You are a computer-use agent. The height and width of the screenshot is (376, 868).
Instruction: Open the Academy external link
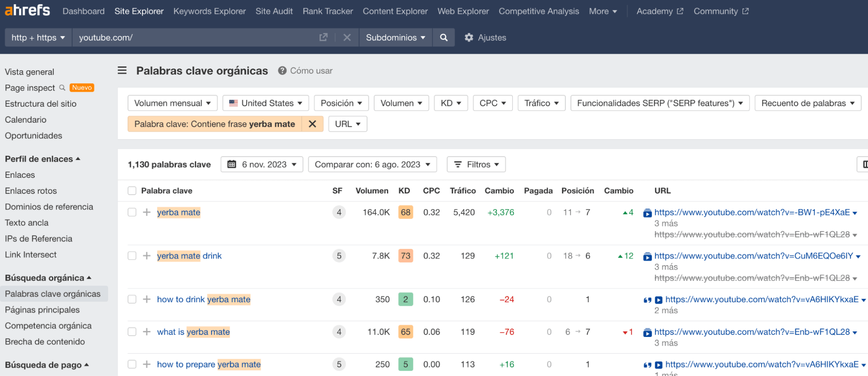660,11
